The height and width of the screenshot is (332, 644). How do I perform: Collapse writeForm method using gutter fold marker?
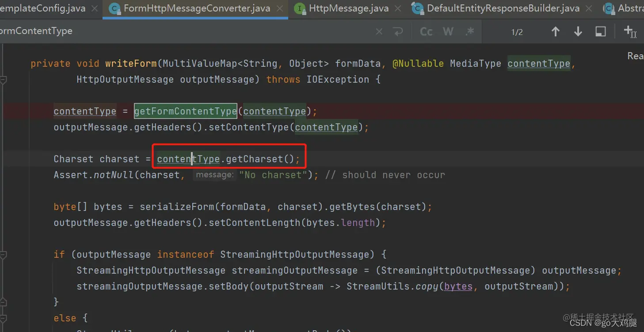(3, 80)
